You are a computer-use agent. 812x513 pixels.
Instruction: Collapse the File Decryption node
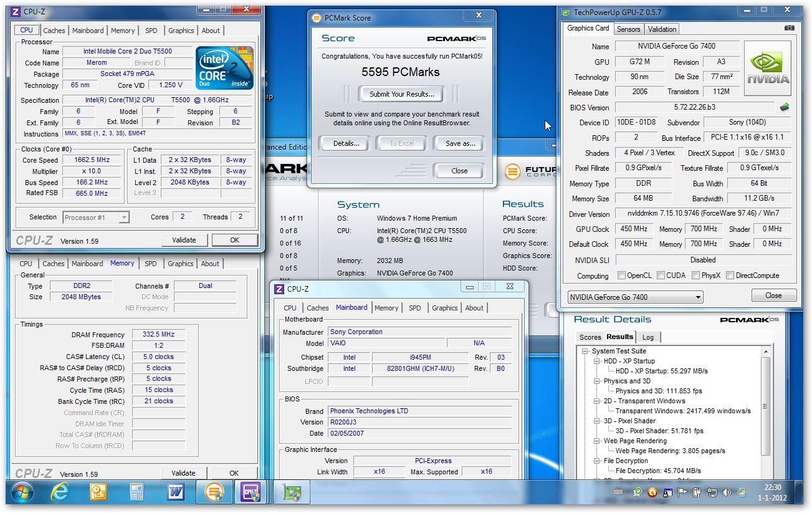click(x=596, y=461)
